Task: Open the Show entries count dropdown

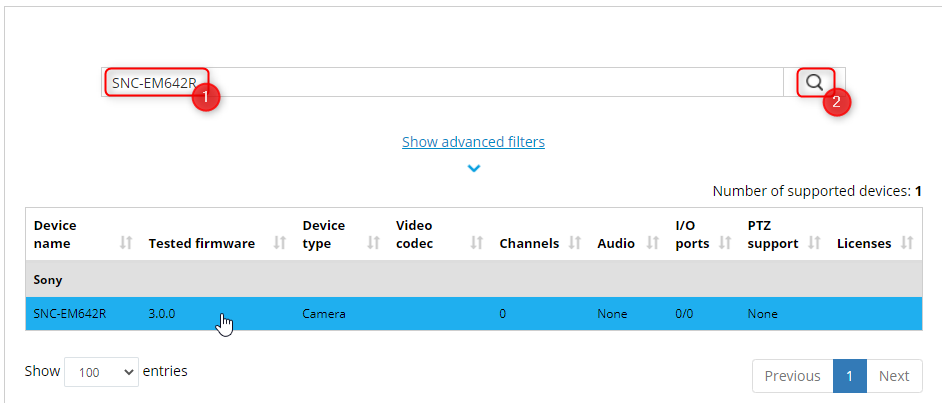Action: click(x=101, y=372)
